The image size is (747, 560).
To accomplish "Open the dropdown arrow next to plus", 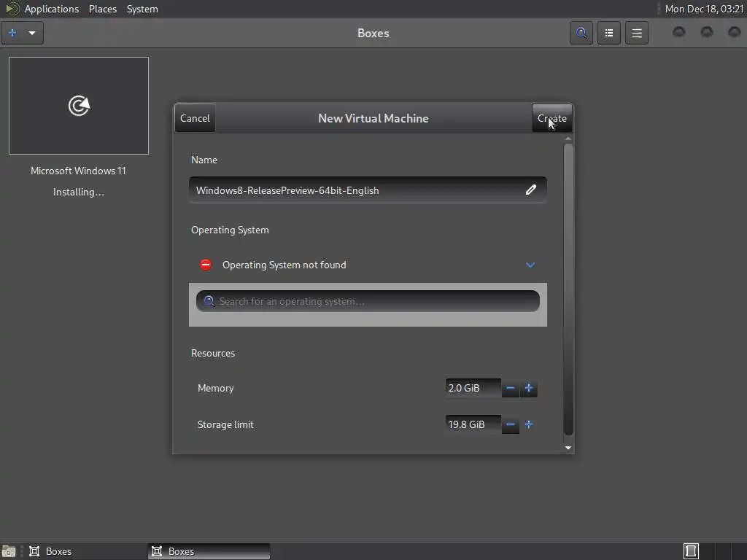I will click(32, 33).
